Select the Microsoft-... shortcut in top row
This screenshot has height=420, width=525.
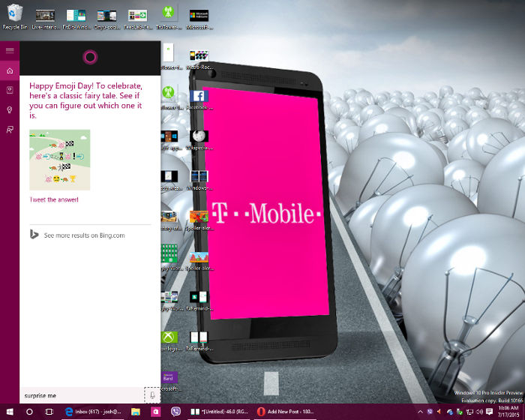(199, 19)
